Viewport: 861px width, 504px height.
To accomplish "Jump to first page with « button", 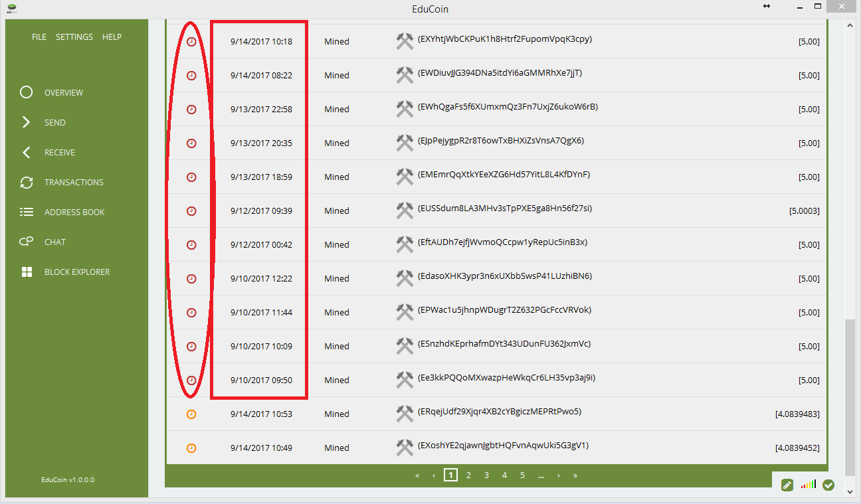I will click(417, 475).
